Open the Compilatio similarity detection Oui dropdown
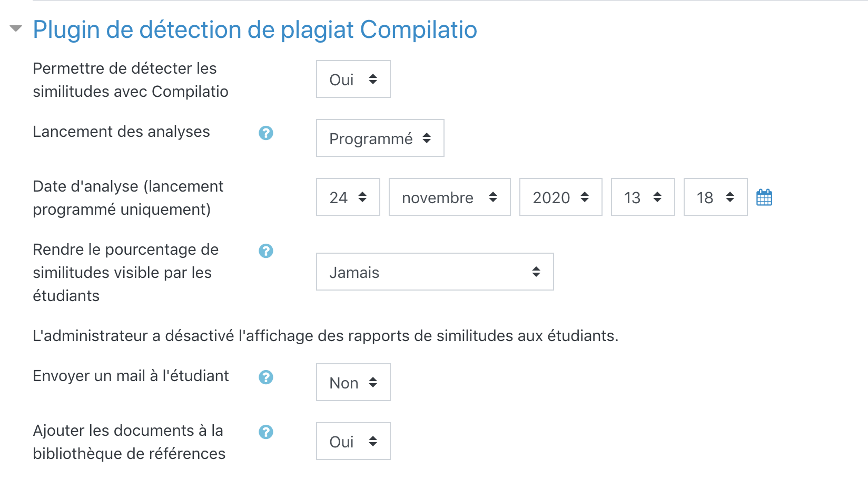The width and height of the screenshot is (868, 479). (x=353, y=79)
